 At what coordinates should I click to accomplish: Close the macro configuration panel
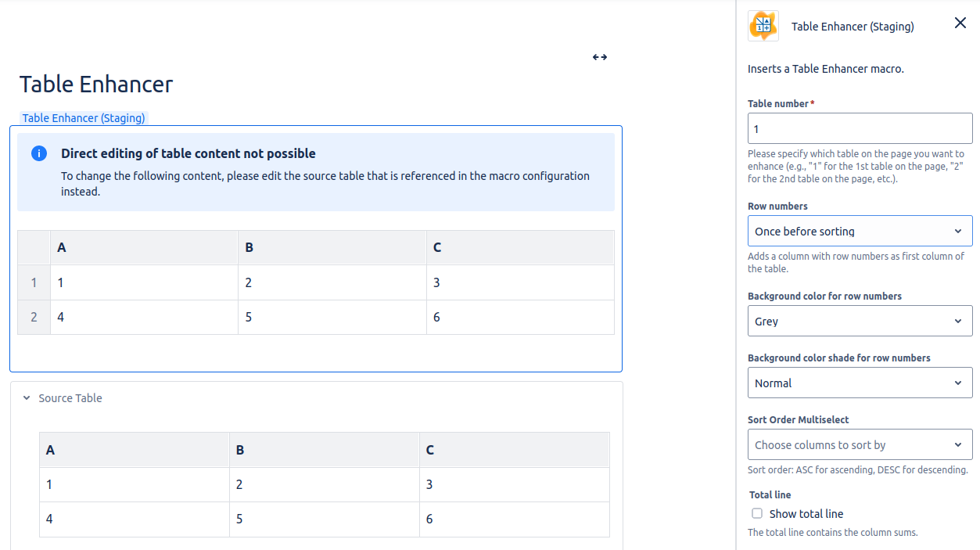[x=960, y=23]
